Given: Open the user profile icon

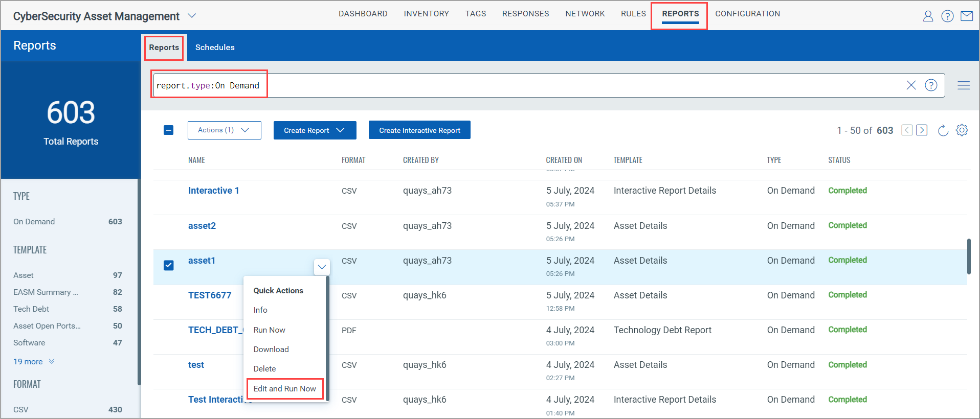Looking at the screenshot, I should 928,16.
